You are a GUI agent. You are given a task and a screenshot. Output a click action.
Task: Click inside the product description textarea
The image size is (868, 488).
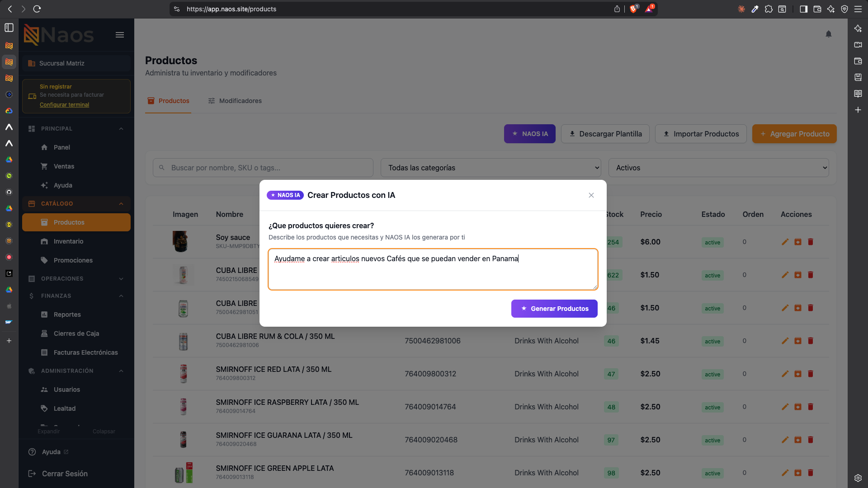433,269
